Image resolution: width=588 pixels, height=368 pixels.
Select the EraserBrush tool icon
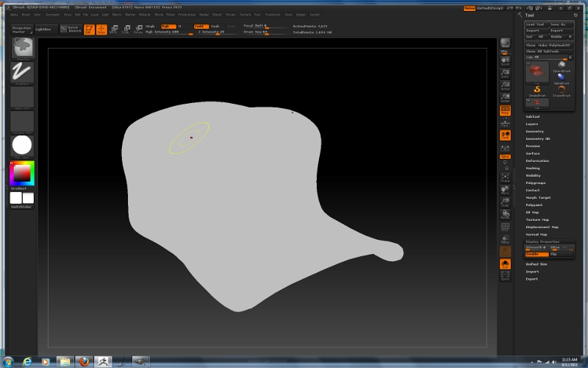pos(562,91)
